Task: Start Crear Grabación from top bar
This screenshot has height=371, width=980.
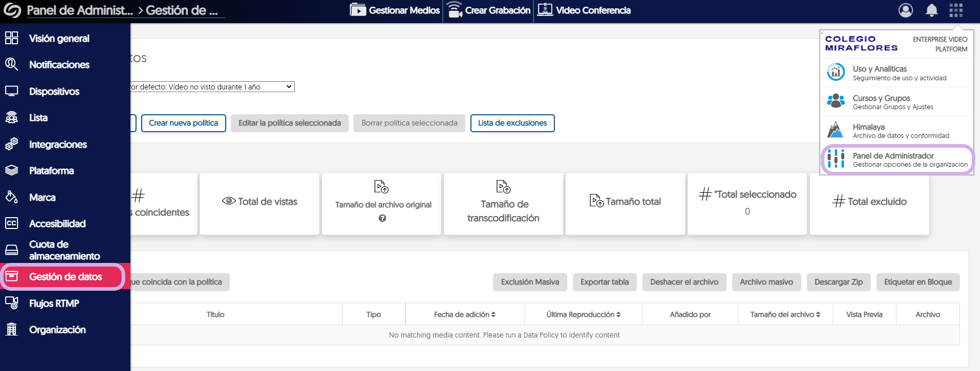Action: point(489,10)
